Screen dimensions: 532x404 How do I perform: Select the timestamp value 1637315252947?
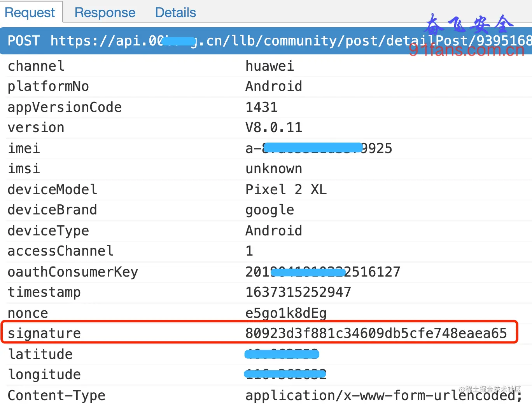[298, 292]
